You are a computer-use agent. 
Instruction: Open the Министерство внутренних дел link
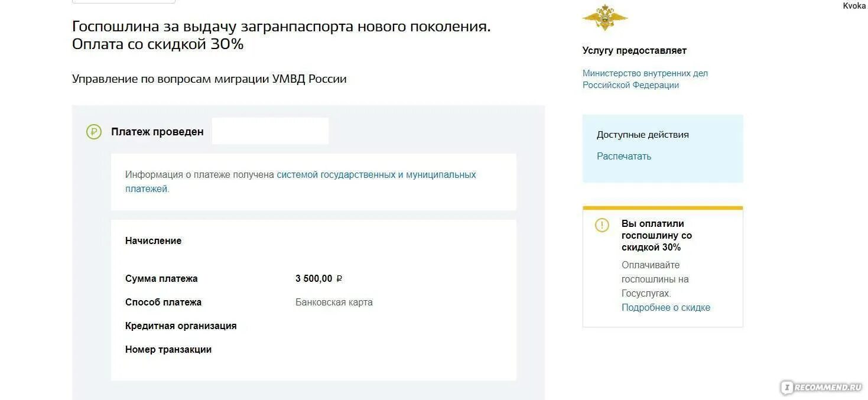(x=645, y=79)
